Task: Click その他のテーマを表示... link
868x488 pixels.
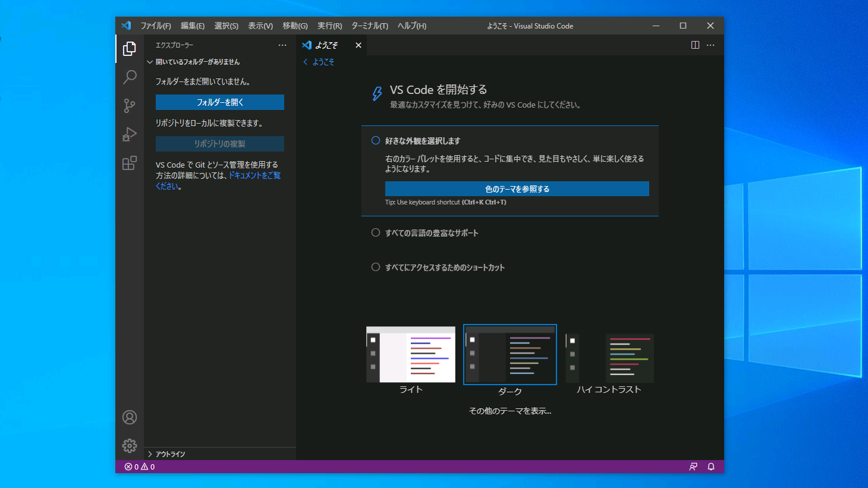Action: (x=510, y=411)
